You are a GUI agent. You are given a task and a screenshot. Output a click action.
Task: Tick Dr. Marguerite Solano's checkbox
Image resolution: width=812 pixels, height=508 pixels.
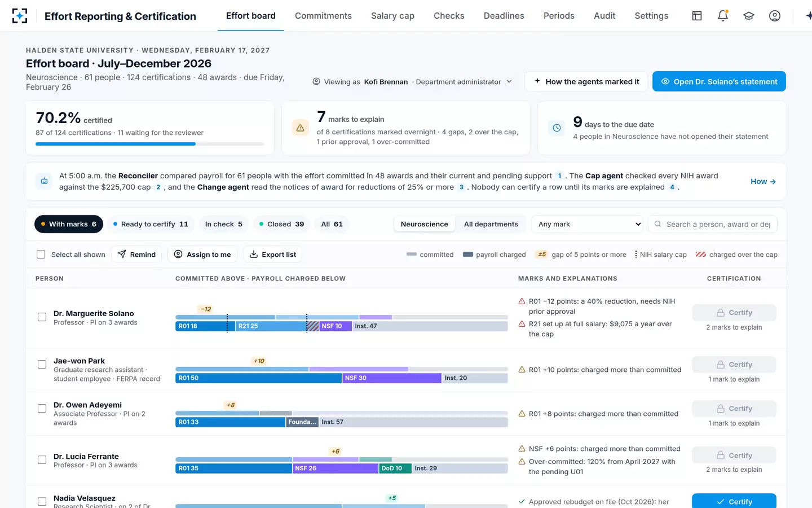tap(42, 317)
